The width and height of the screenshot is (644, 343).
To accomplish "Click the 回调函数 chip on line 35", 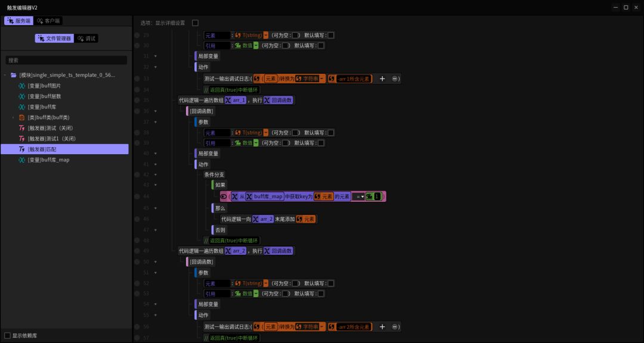I will (278, 100).
